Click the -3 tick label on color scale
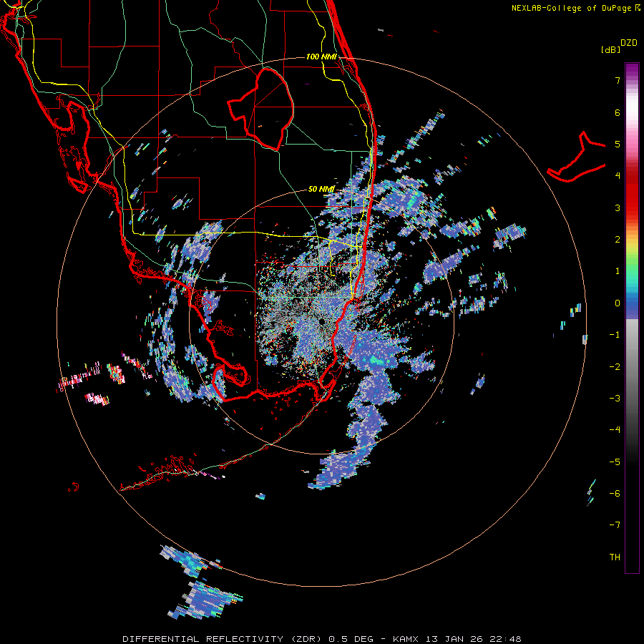The width and height of the screenshot is (644, 644). (x=615, y=398)
